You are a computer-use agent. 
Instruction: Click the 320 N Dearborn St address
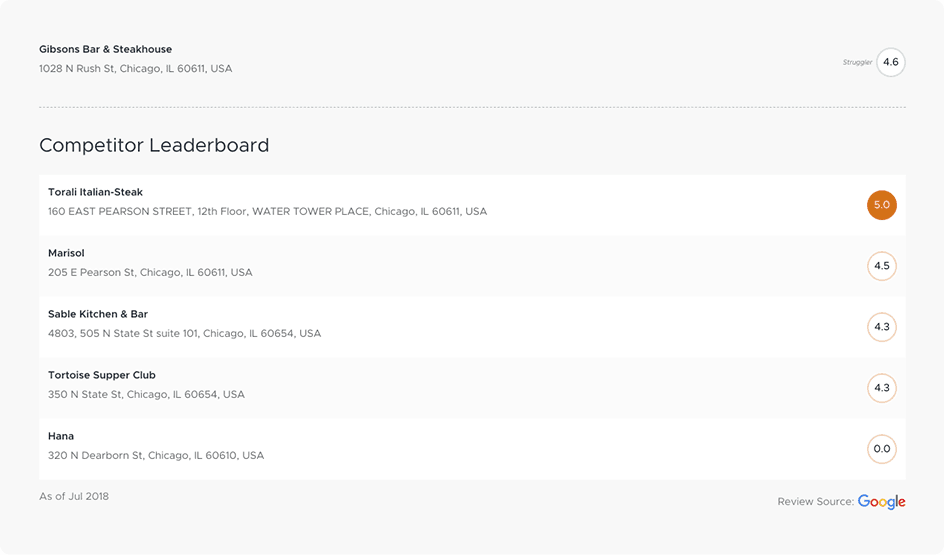point(156,456)
